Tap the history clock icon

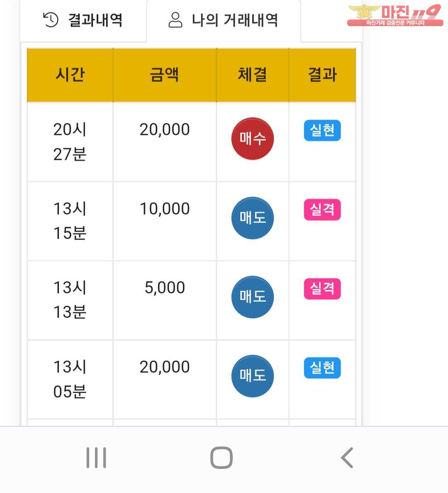(x=51, y=20)
